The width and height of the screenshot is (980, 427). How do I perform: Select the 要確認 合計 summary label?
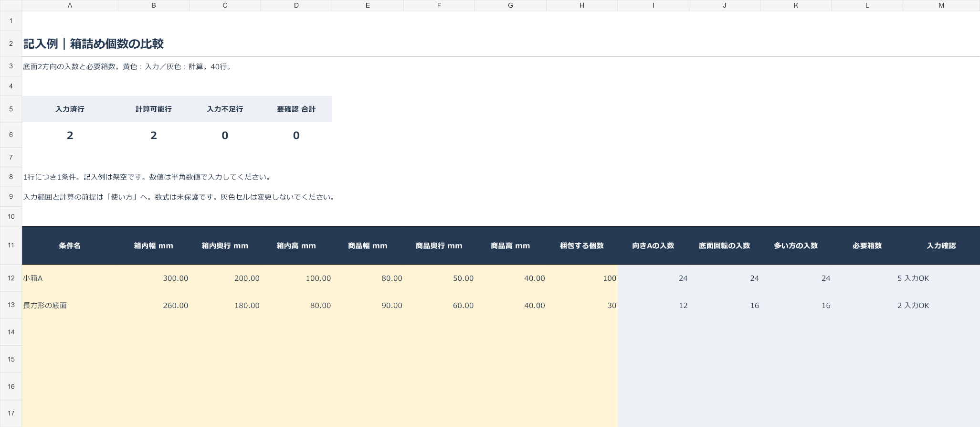pyautogui.click(x=296, y=109)
